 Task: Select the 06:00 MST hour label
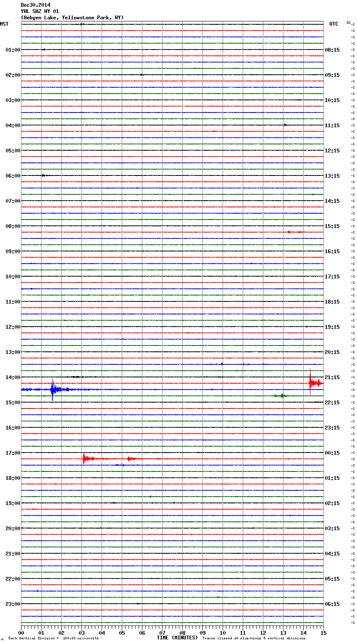tap(13, 176)
